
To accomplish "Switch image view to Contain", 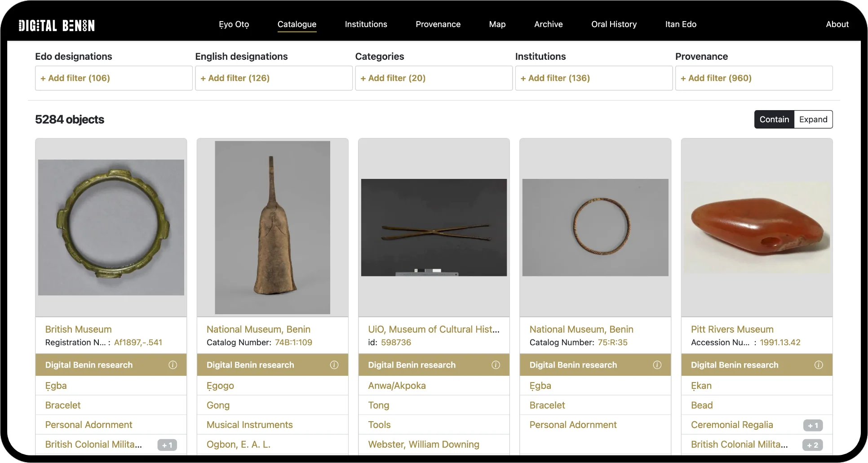I will (774, 120).
